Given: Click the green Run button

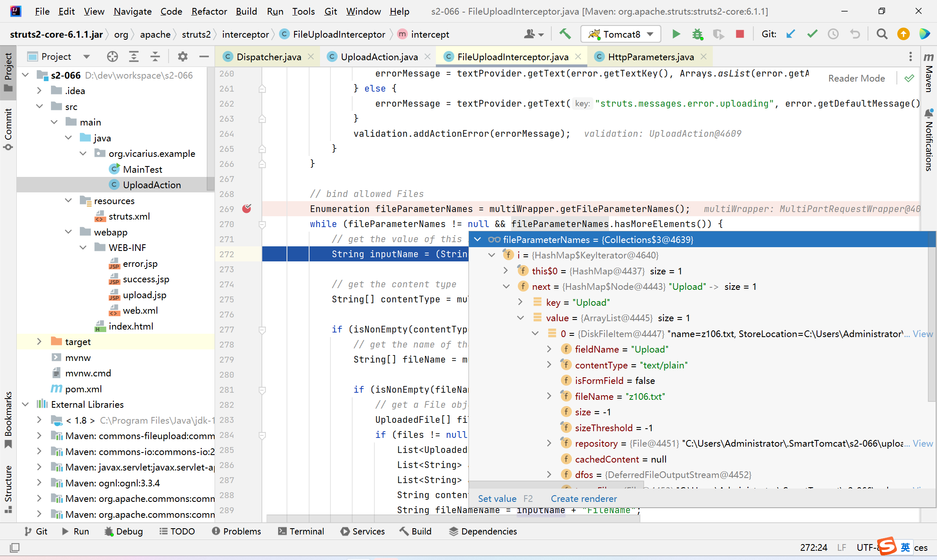Looking at the screenshot, I should point(676,34).
